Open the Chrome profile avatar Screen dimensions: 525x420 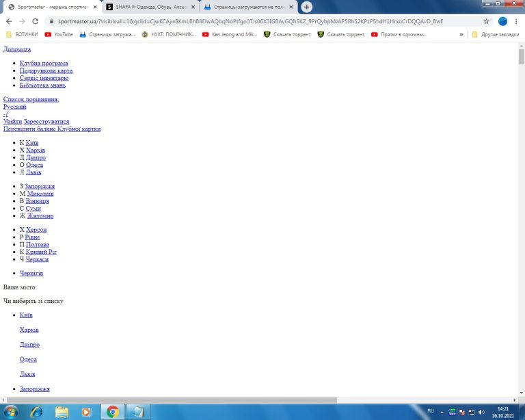502,21
